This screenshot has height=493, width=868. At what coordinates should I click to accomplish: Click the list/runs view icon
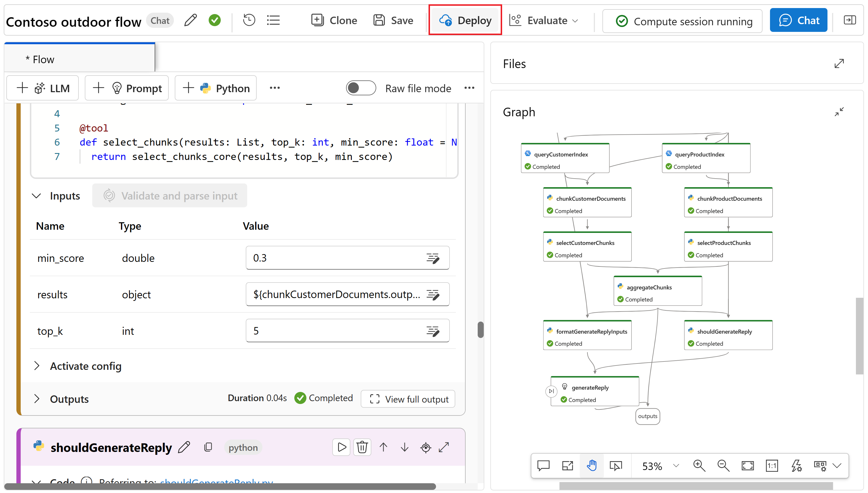pyautogui.click(x=273, y=20)
